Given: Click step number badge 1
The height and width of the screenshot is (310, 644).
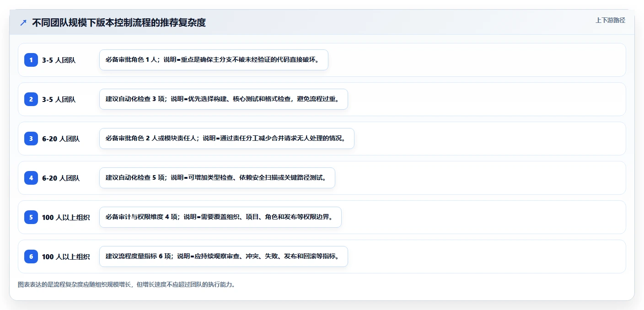Looking at the screenshot, I should click(31, 60).
